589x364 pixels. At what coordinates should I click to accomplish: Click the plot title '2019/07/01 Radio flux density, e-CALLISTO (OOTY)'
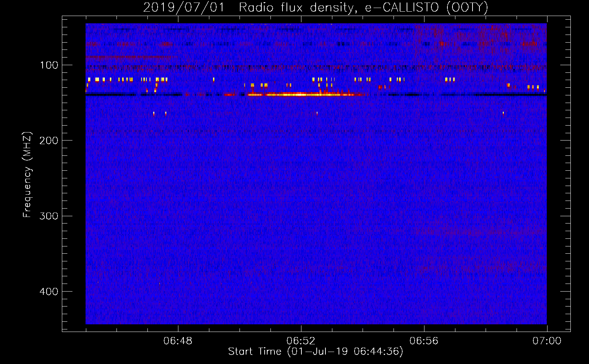pyautogui.click(x=316, y=7)
